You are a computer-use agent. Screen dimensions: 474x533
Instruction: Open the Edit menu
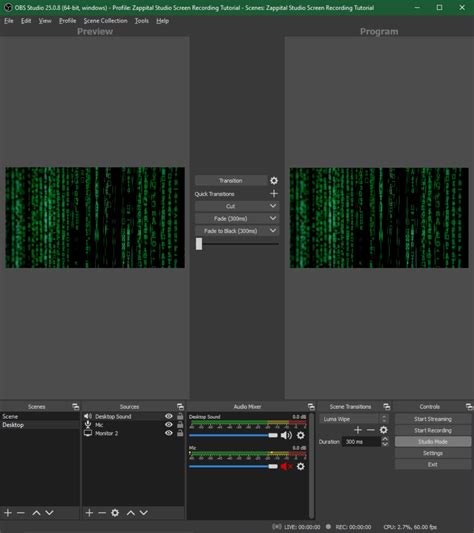point(26,21)
